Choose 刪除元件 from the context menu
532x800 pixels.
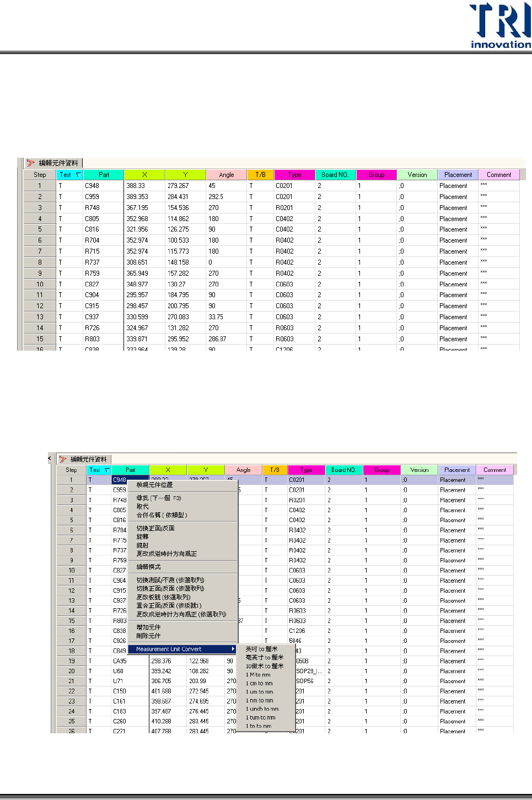pos(148,636)
